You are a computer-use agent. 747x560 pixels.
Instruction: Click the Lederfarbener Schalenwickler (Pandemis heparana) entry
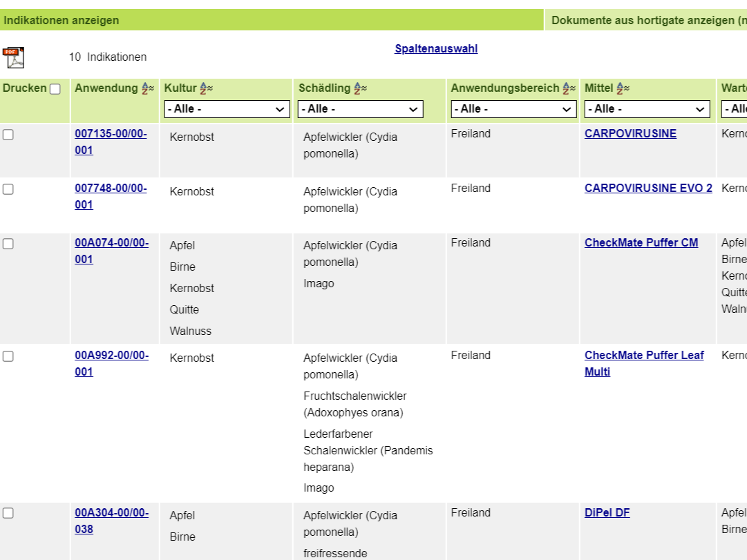pos(368,450)
